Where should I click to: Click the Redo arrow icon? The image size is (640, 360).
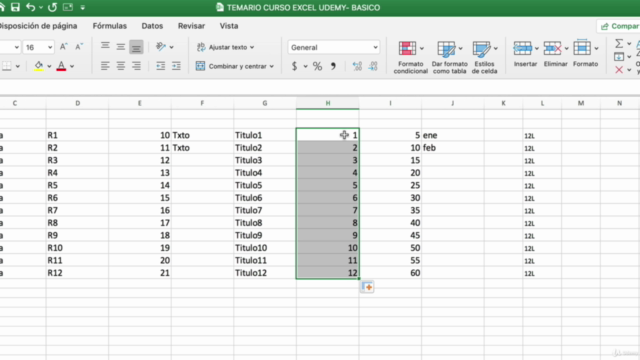click(52, 7)
